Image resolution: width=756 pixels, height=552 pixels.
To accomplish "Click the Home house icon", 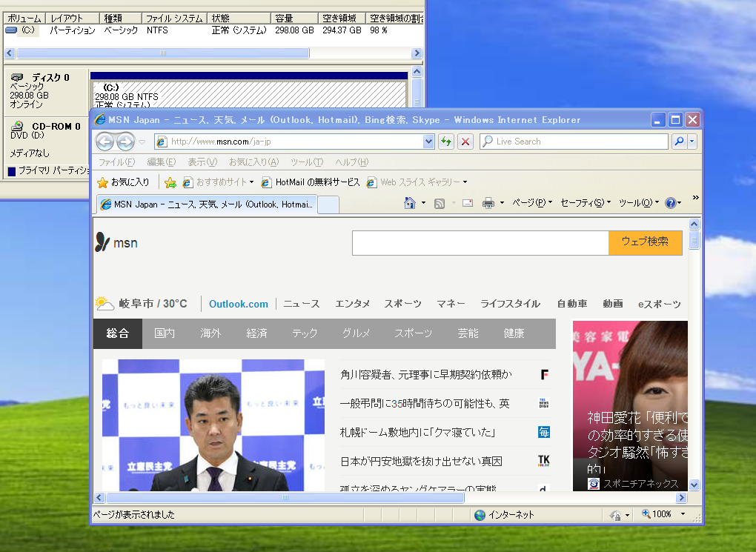I will [x=410, y=203].
